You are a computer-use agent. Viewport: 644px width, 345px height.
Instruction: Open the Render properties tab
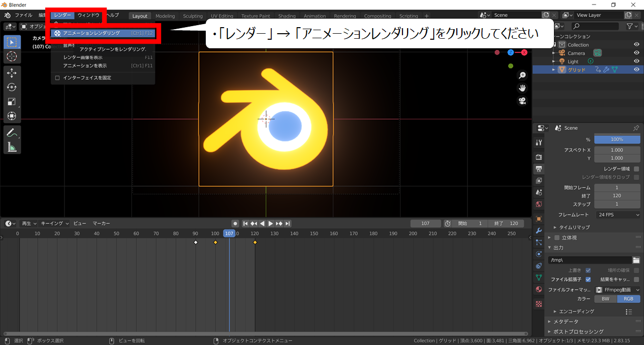click(539, 157)
